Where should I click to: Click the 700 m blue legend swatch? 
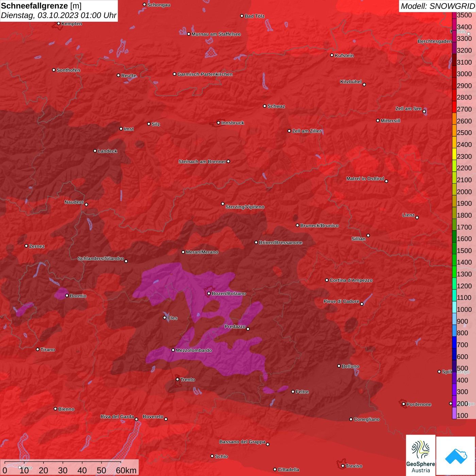(x=454, y=342)
